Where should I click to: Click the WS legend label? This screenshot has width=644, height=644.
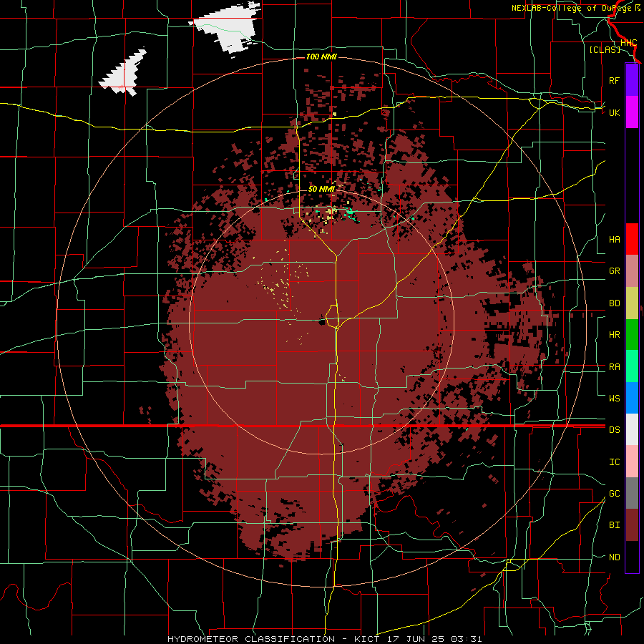(x=615, y=398)
